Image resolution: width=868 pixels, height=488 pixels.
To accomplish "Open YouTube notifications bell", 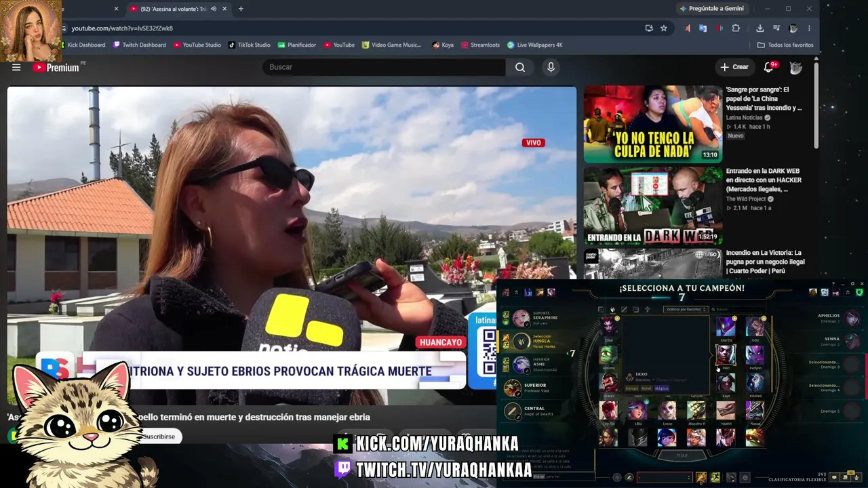I will point(769,67).
